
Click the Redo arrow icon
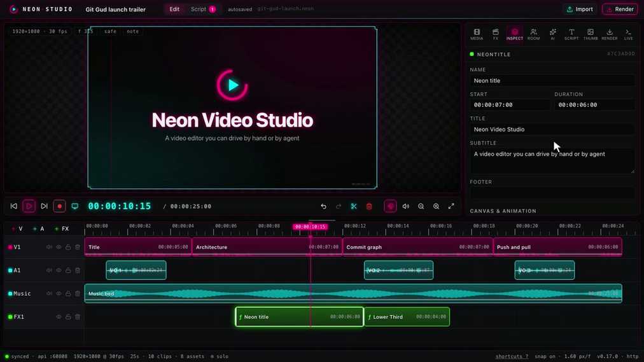pyautogui.click(x=339, y=206)
